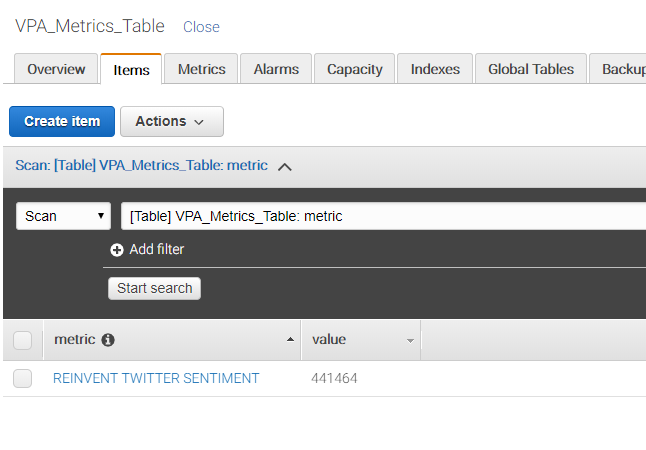Click the table selection field showing VPA_Metrics_Table: metric
The width and height of the screenshot is (646, 450).
tap(383, 216)
